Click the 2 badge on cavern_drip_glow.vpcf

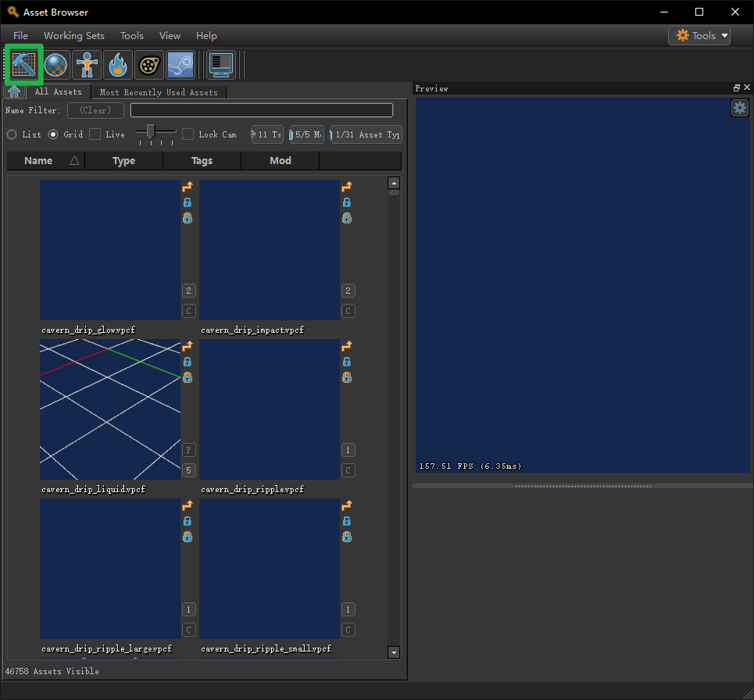[x=188, y=291]
